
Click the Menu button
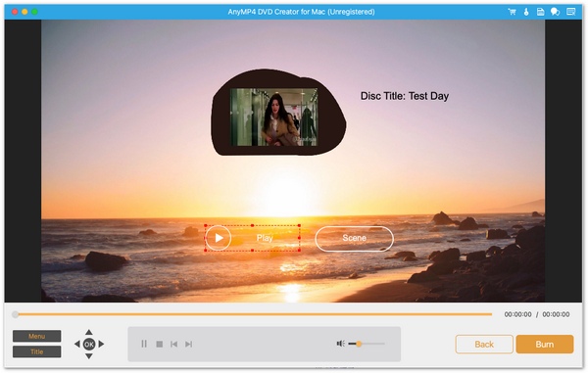coord(37,336)
